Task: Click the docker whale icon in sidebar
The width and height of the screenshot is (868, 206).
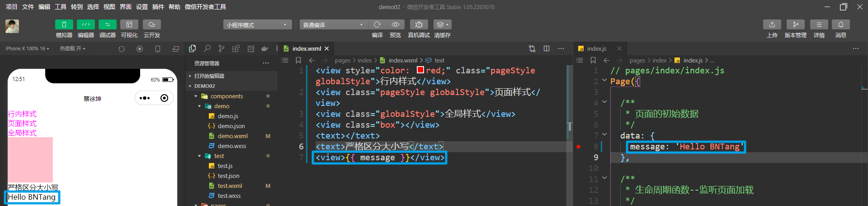Action: click(x=265, y=48)
